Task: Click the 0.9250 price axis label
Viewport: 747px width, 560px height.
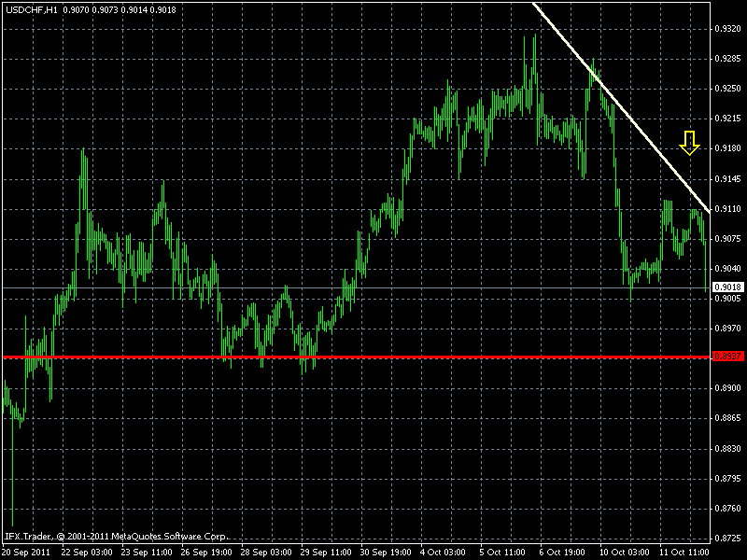Action: click(x=728, y=89)
